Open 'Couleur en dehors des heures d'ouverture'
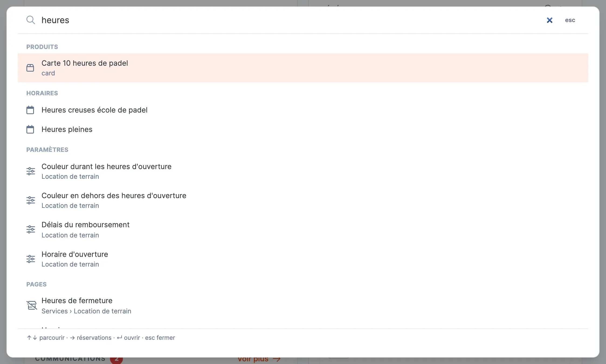Viewport: 606px width, 364px height. coord(303,200)
